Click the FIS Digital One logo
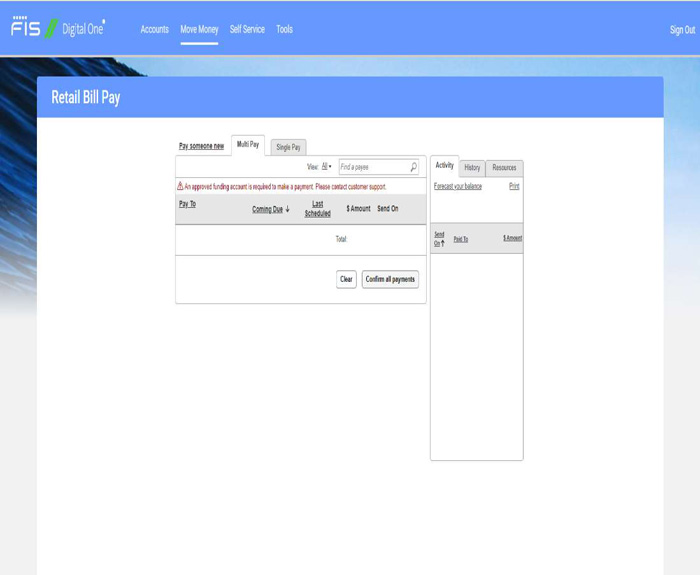 [x=58, y=29]
